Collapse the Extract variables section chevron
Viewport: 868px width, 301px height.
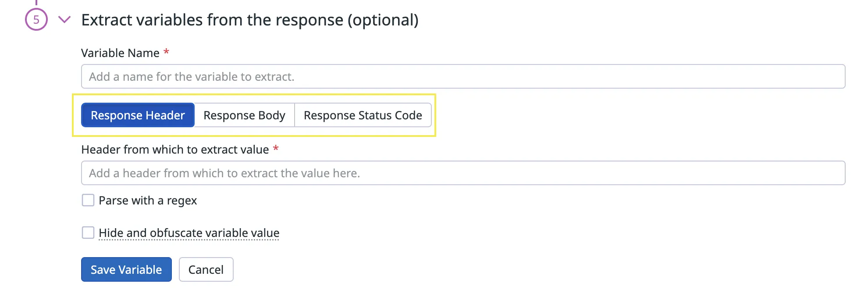coord(64,19)
